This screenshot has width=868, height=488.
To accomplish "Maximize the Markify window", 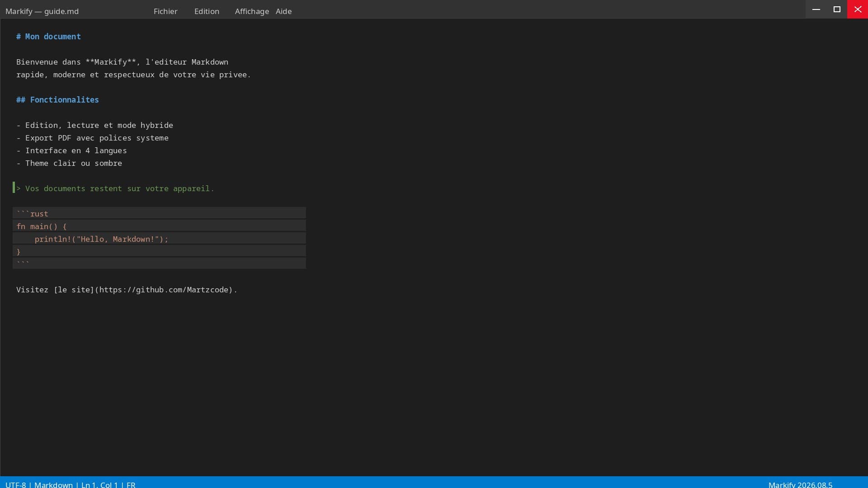I will [837, 9].
